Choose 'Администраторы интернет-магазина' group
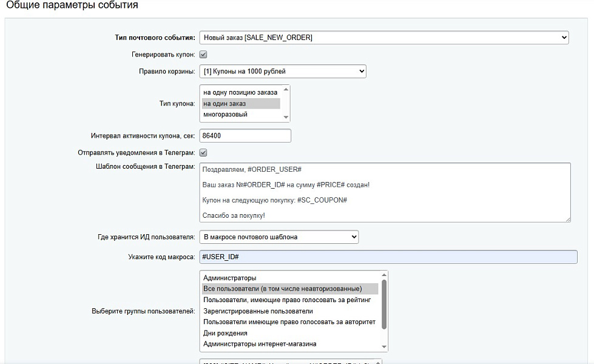Viewport: 594px width, 364px height. pos(290,344)
